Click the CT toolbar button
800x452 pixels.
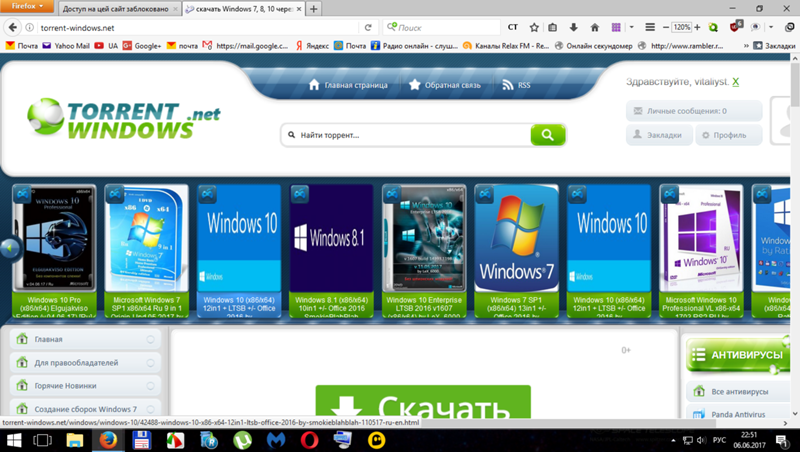[513, 27]
